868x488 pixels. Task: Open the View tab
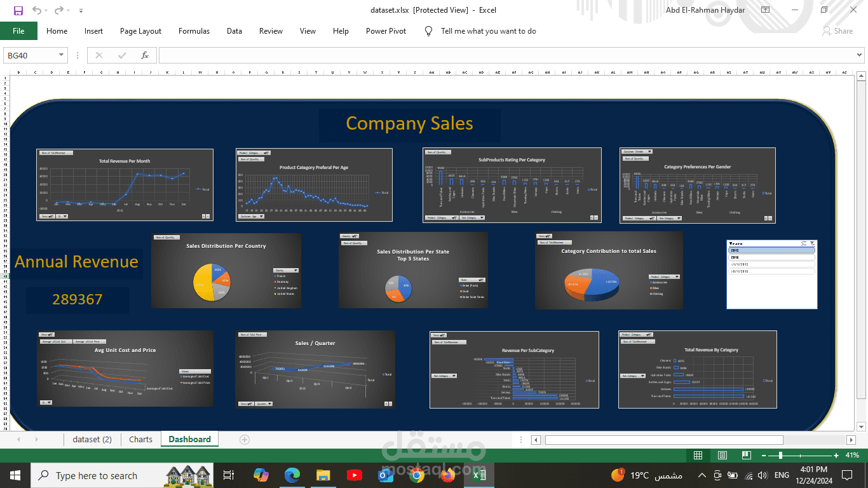(x=308, y=31)
